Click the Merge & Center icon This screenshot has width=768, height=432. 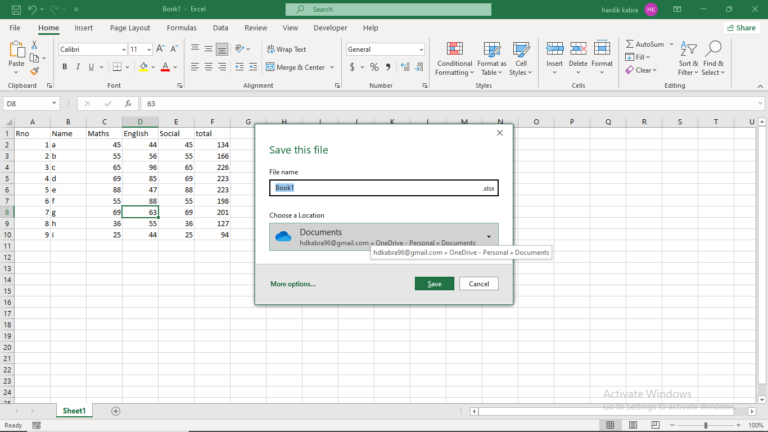(270, 67)
